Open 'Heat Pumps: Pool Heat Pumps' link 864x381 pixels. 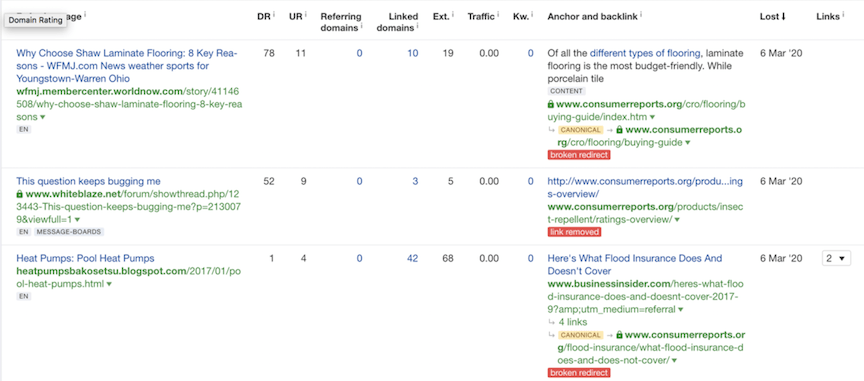85,258
